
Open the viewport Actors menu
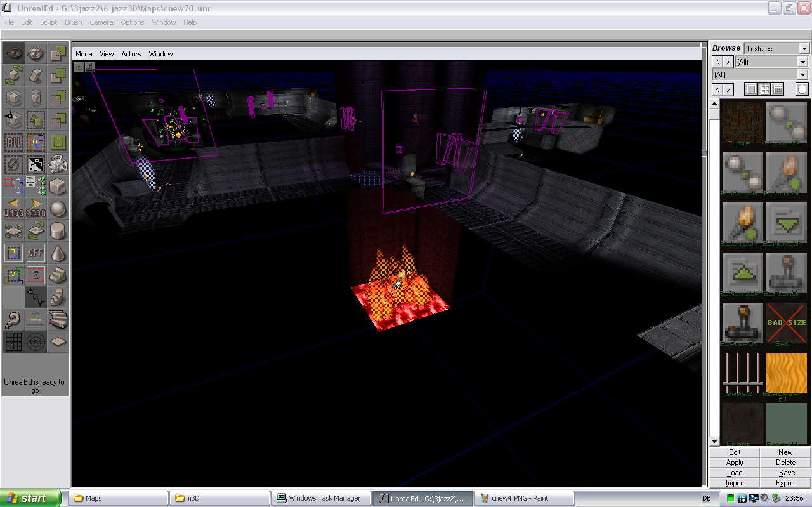131,54
